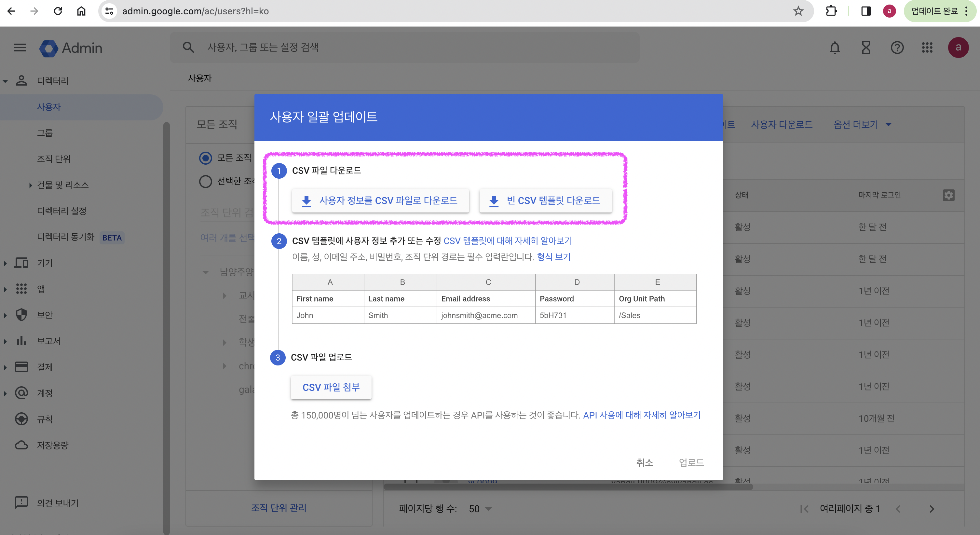The width and height of the screenshot is (980, 535).
Task: Expand the 계정 section arrow
Action: tap(5, 393)
